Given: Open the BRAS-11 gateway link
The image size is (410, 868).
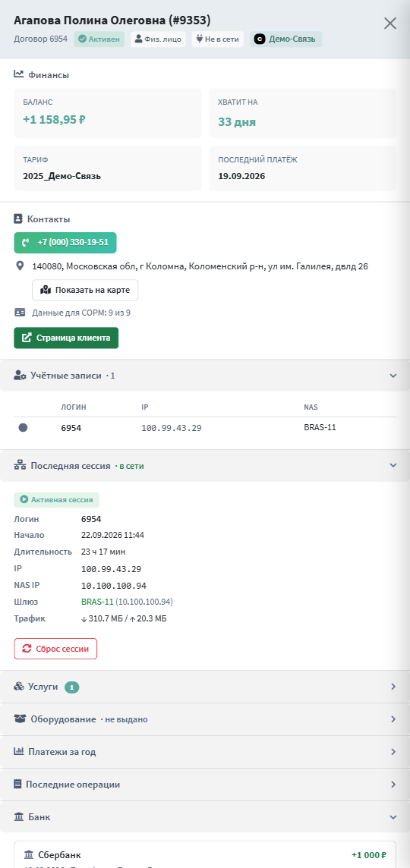Looking at the screenshot, I should pyautogui.click(x=97, y=602).
